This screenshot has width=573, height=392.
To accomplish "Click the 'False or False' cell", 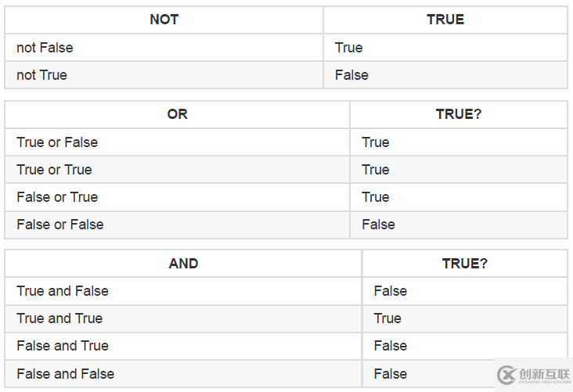I will [x=177, y=225].
